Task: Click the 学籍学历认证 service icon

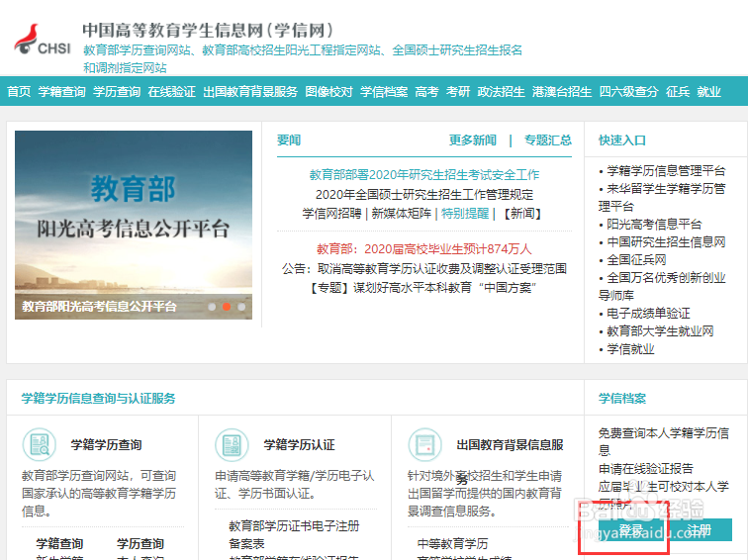Action: (233, 444)
